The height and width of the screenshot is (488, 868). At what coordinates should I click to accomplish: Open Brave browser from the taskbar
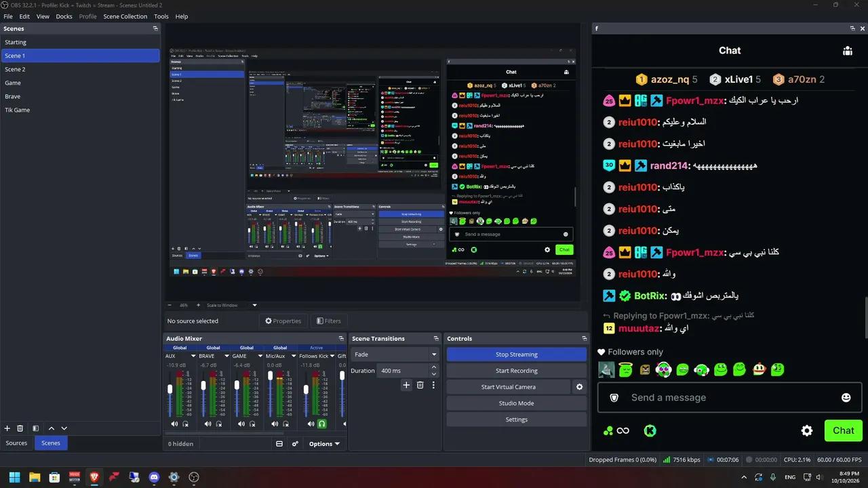click(94, 477)
